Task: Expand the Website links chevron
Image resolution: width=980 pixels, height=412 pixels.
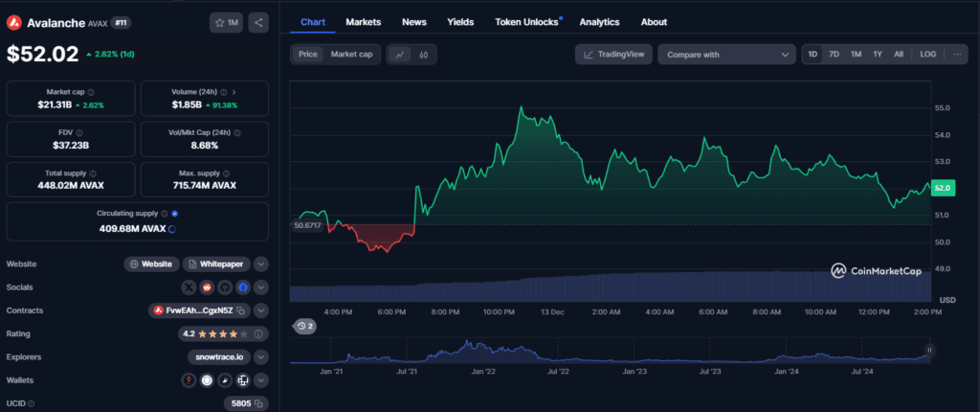Action: (x=261, y=264)
